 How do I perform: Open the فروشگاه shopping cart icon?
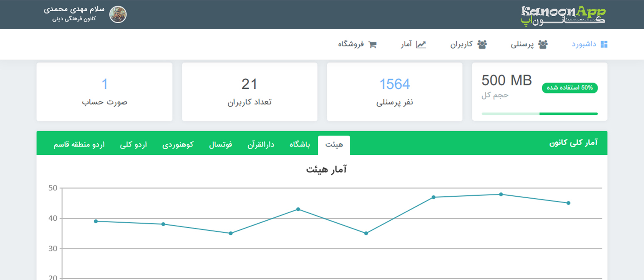point(373,44)
